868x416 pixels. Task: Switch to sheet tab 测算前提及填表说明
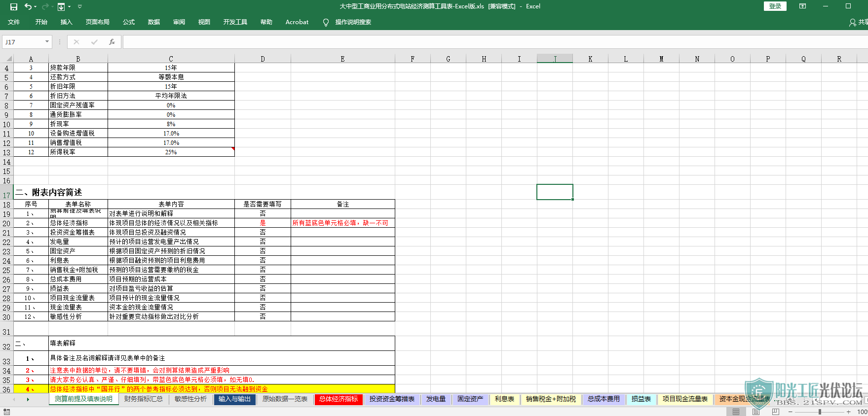83,399
